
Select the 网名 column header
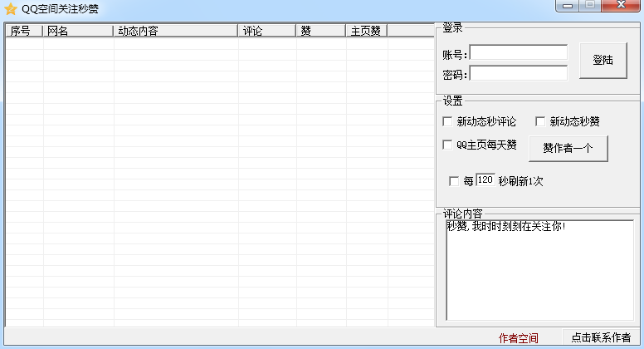[78, 31]
